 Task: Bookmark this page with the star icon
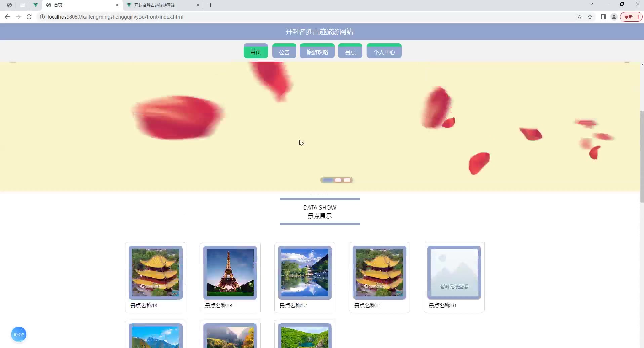click(x=590, y=17)
